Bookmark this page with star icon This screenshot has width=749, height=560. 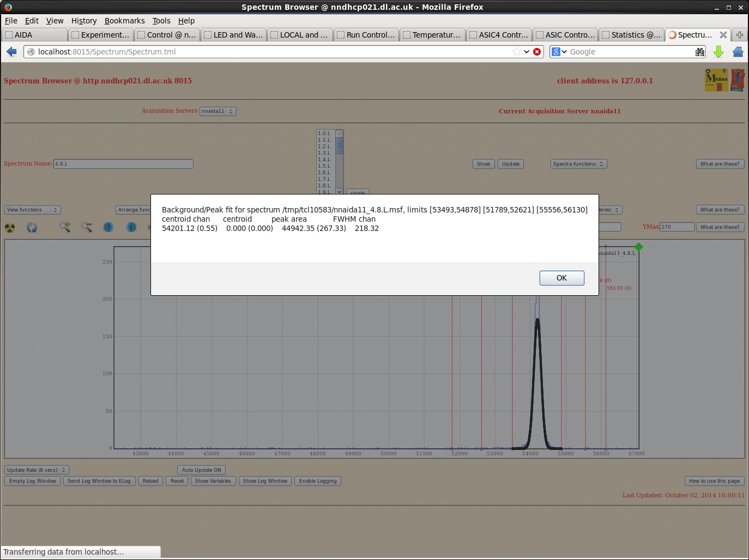(x=516, y=52)
